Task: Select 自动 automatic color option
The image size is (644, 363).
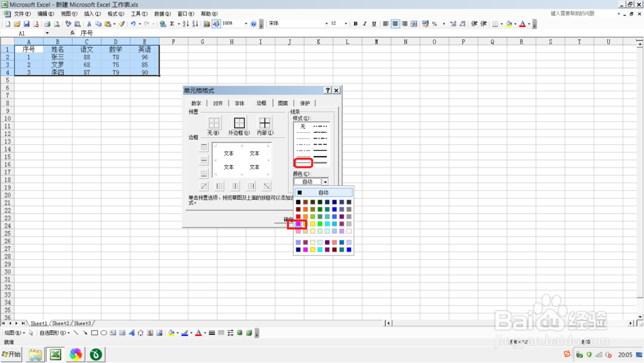Action: click(x=323, y=192)
